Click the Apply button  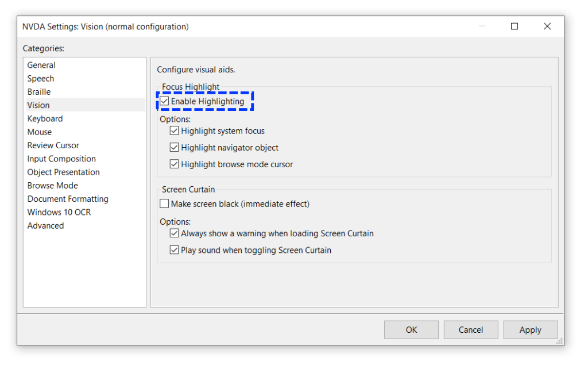[530, 329]
